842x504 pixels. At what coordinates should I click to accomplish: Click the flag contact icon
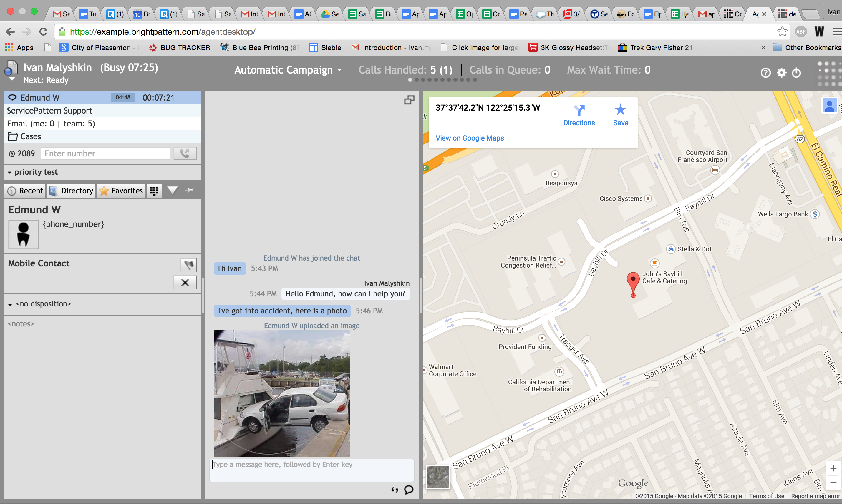(188, 265)
